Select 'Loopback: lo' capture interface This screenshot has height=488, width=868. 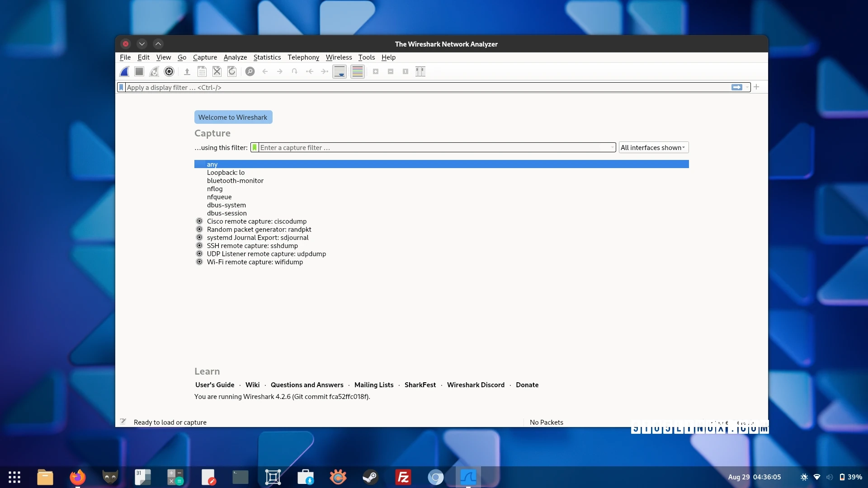point(225,172)
